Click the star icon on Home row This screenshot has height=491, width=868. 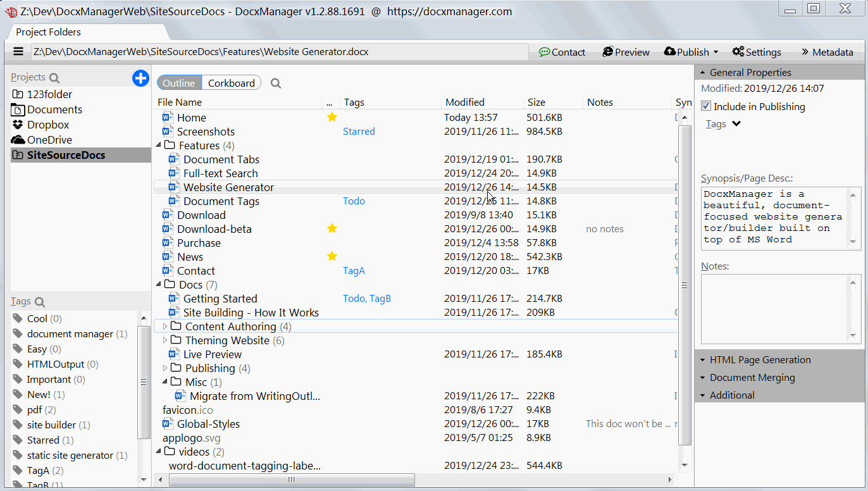click(332, 117)
